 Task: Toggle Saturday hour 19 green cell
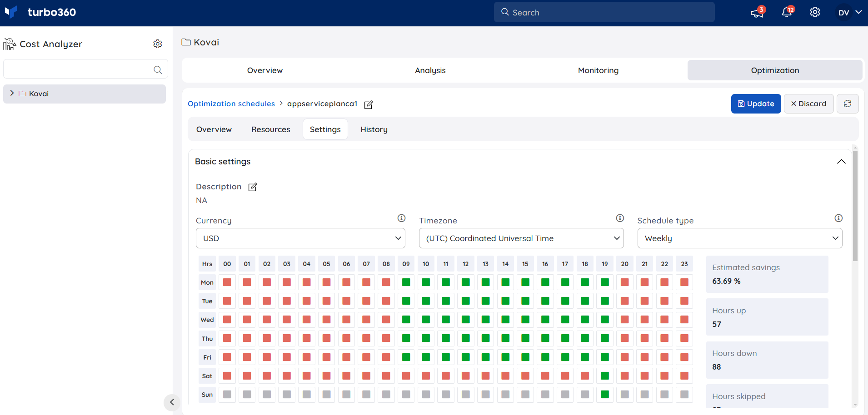pyautogui.click(x=605, y=376)
